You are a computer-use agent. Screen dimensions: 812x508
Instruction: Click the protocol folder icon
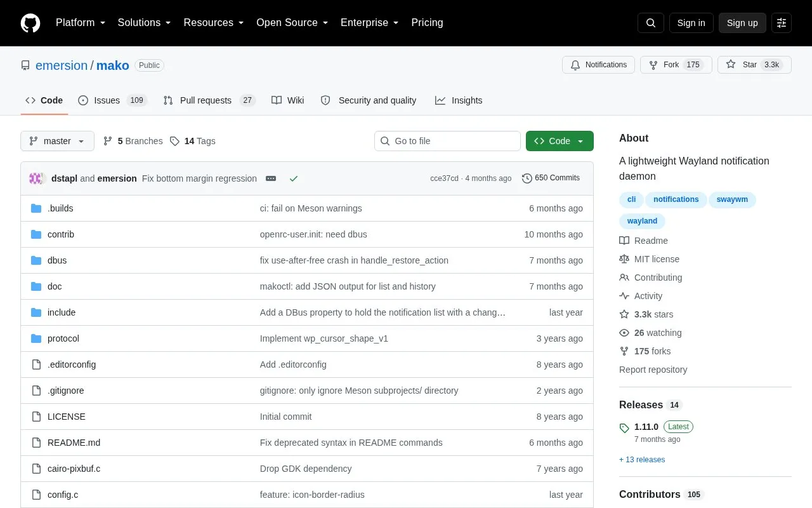pyautogui.click(x=36, y=338)
